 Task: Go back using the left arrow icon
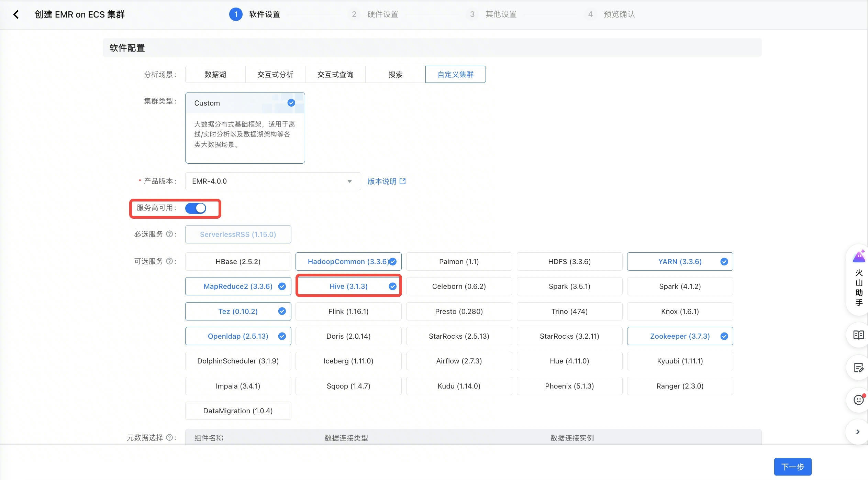[x=16, y=14]
